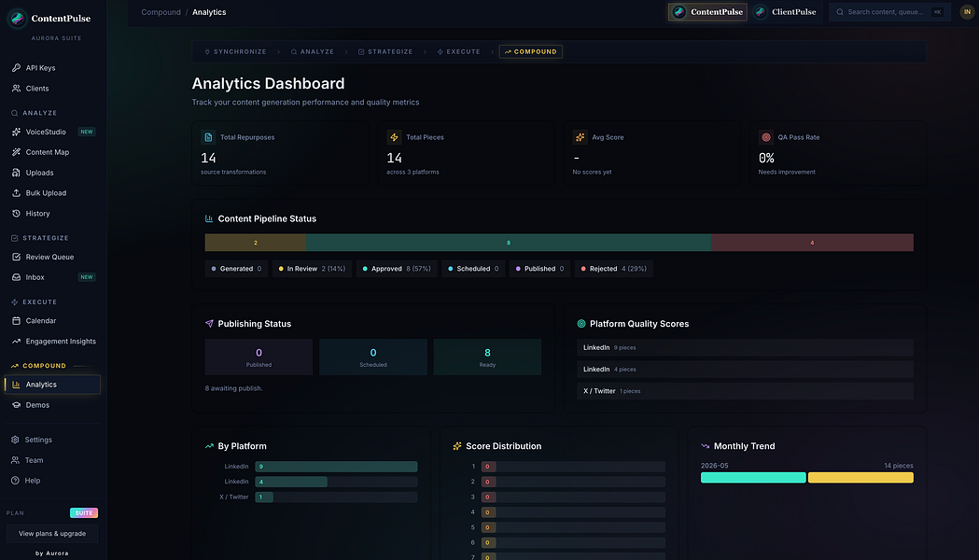Click the Approved green pipeline bar segment
The height and width of the screenshot is (560, 979).
pos(509,243)
